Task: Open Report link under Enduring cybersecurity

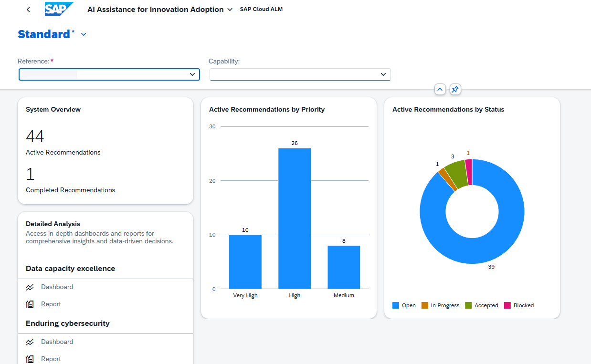Action: (x=51, y=359)
